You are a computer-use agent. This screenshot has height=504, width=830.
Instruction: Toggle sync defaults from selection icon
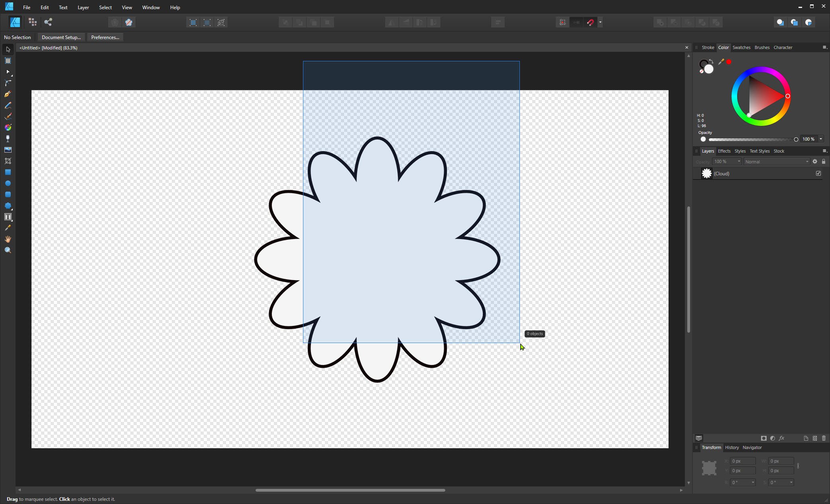pos(115,22)
